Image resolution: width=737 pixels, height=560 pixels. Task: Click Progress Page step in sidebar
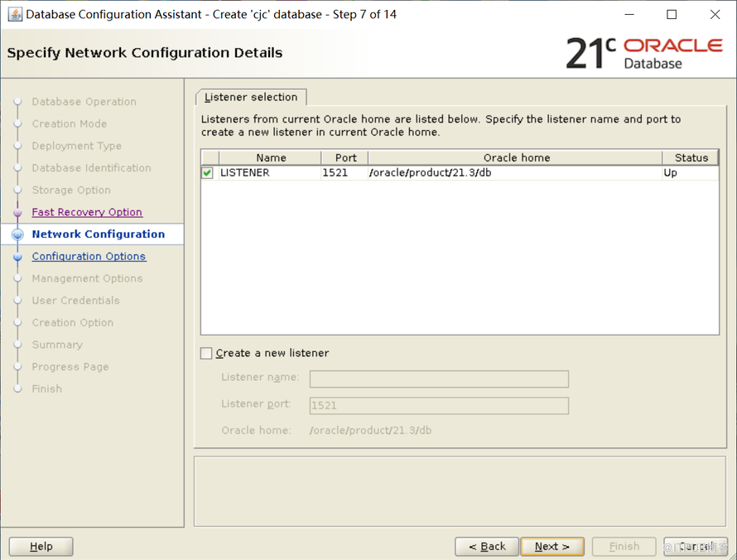tap(70, 367)
